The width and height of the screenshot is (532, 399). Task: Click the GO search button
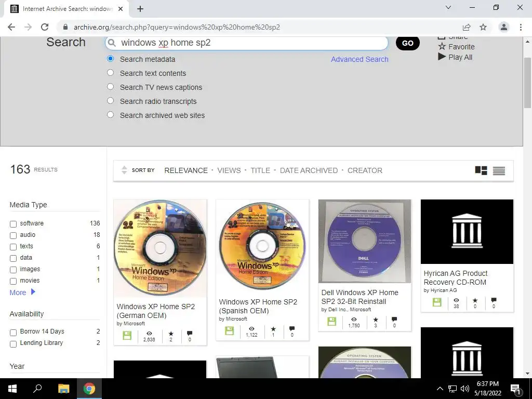click(407, 43)
